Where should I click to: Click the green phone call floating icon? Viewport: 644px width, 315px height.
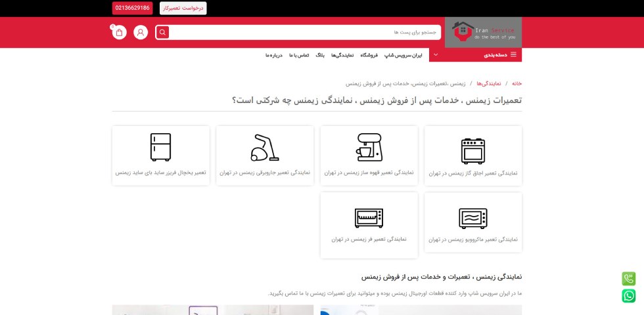628,279
